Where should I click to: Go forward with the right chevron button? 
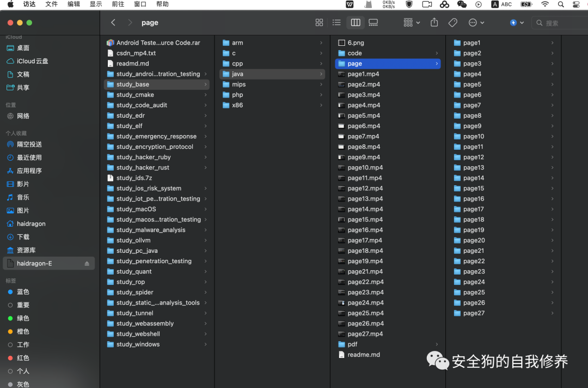[130, 22]
